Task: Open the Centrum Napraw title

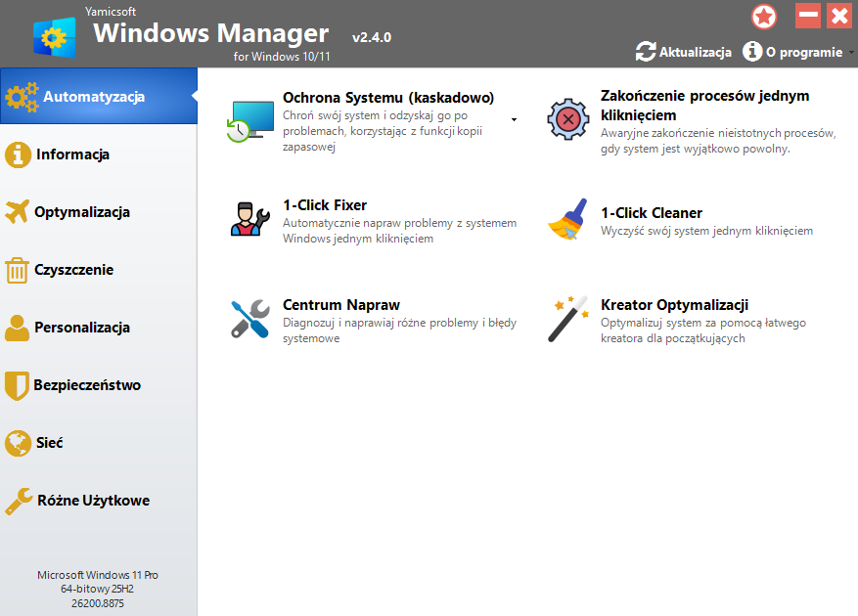Action: [x=341, y=305]
